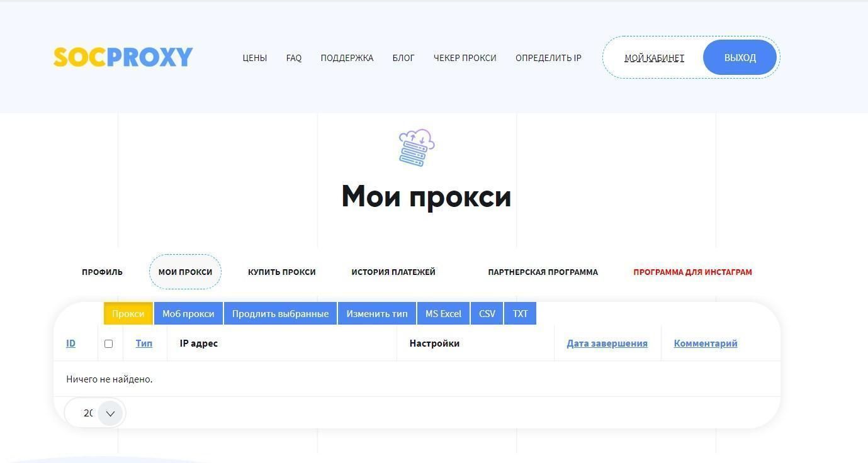The width and height of the screenshot is (868, 463).
Task: Sort table by Тип column
Action: point(144,343)
